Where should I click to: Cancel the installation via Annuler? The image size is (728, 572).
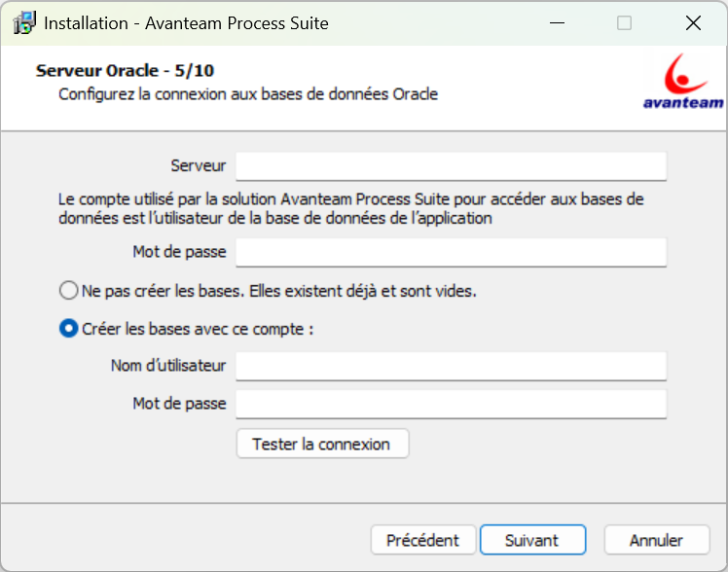(x=656, y=540)
